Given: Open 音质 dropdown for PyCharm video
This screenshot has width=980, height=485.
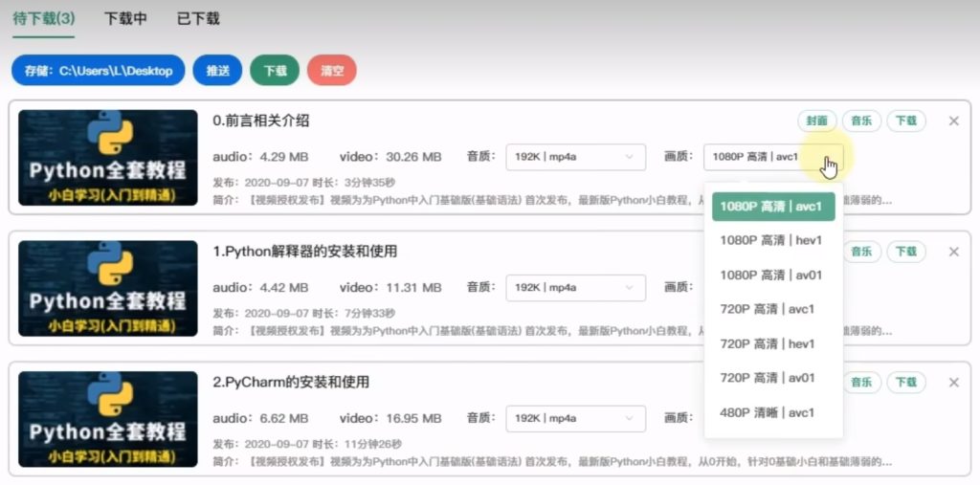Looking at the screenshot, I should 575,418.
